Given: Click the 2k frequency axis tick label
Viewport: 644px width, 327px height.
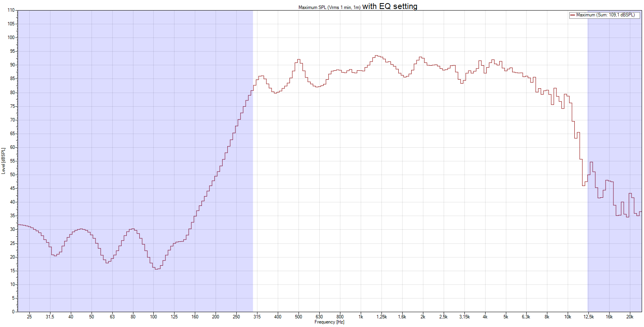Looking at the screenshot, I should pyautogui.click(x=423, y=317).
